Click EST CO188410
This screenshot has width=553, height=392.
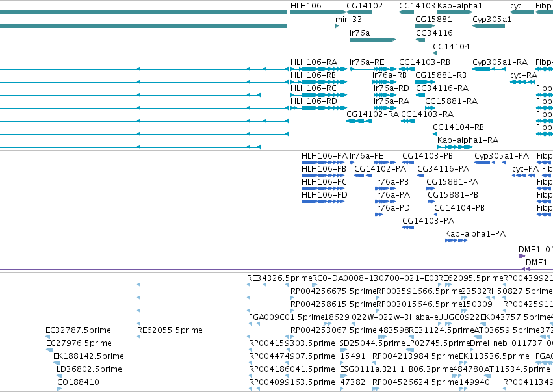(78, 382)
